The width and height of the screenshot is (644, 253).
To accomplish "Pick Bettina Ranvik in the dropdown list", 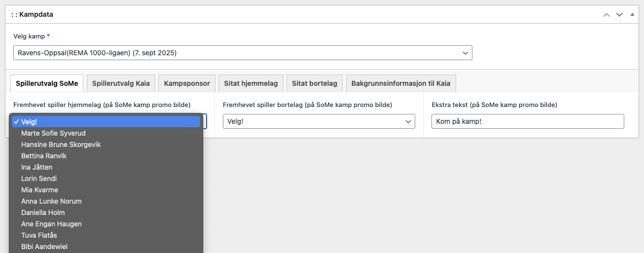I will [x=44, y=156].
